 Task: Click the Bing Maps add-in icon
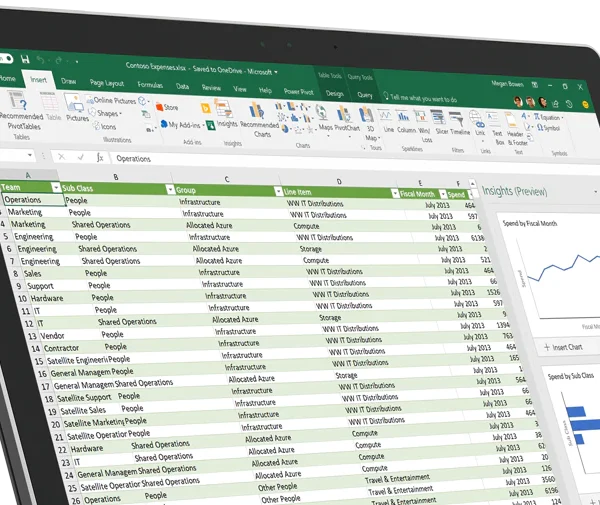point(205,109)
